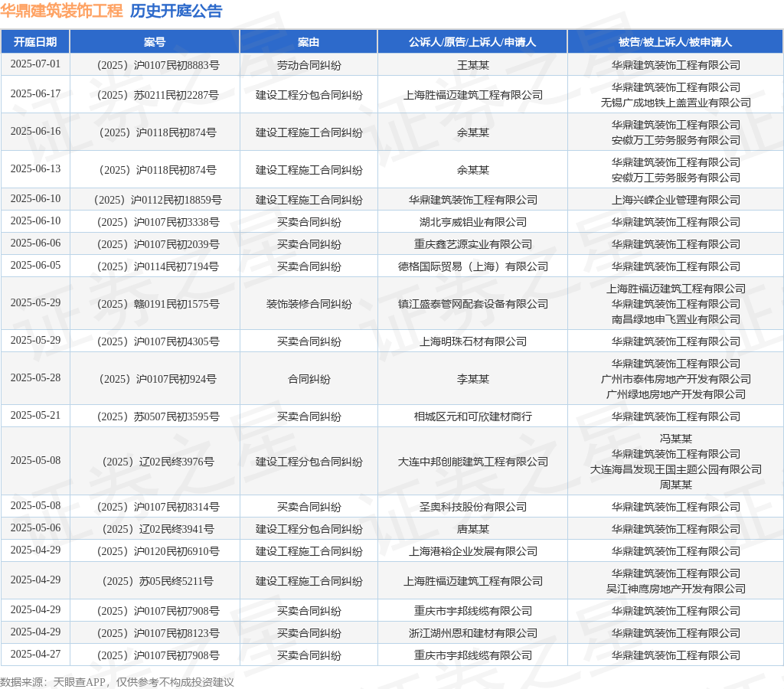Viewport: 784px width, 689px height.
Task: Select the 案由 column header
Action: (309, 42)
